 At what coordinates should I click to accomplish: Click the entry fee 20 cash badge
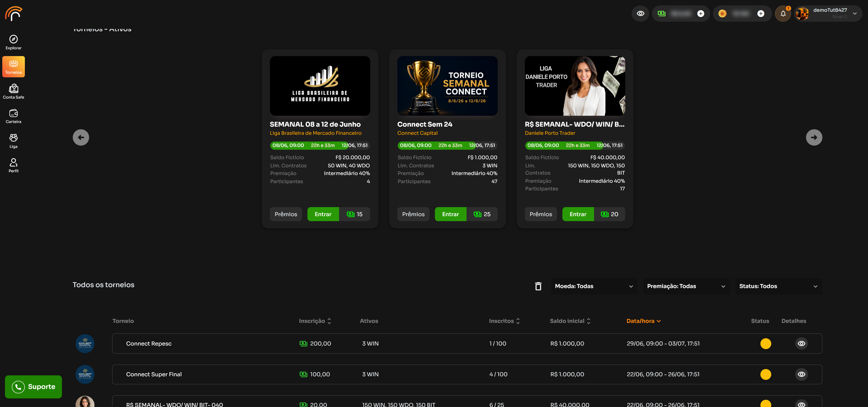[610, 214]
